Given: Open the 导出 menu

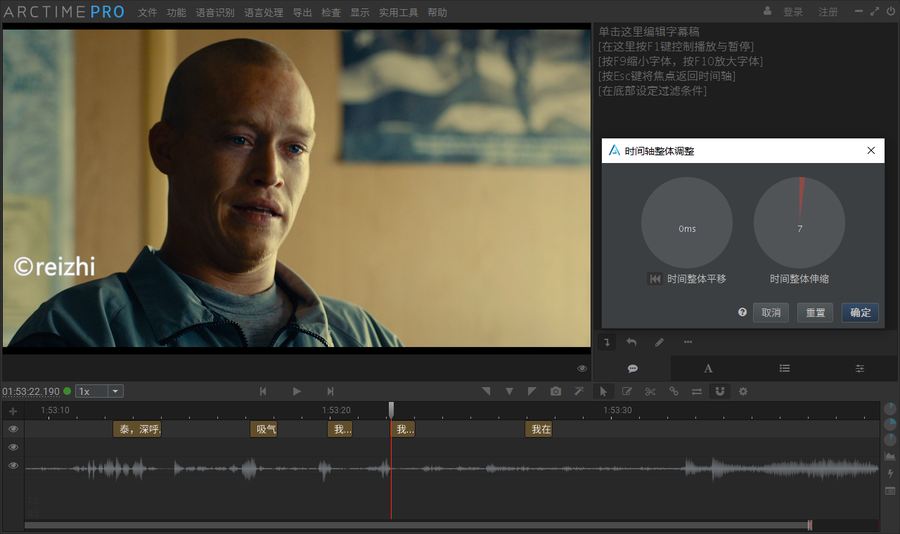Looking at the screenshot, I should [x=302, y=12].
